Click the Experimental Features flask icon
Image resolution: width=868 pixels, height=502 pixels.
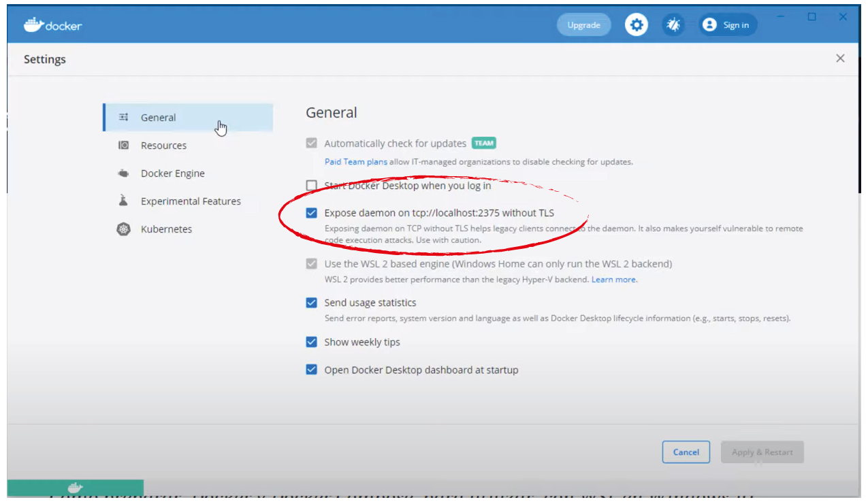click(123, 201)
